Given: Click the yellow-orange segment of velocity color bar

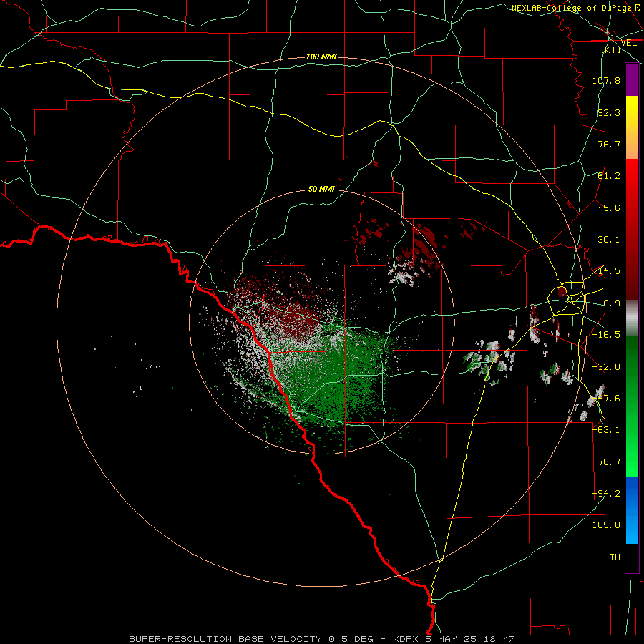Looking at the screenshot, I should point(632,127).
